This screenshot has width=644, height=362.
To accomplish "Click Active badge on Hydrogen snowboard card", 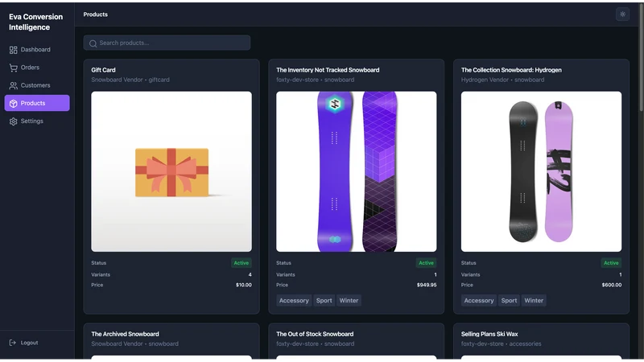I will pyautogui.click(x=611, y=263).
